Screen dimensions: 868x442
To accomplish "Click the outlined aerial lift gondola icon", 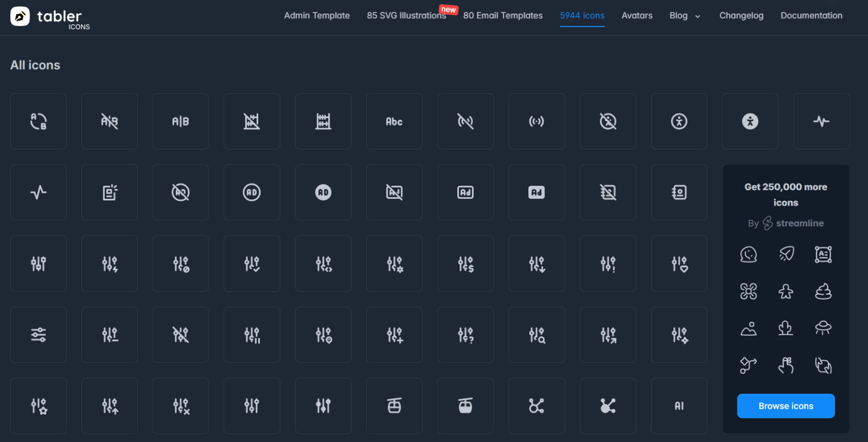I will tap(394, 405).
